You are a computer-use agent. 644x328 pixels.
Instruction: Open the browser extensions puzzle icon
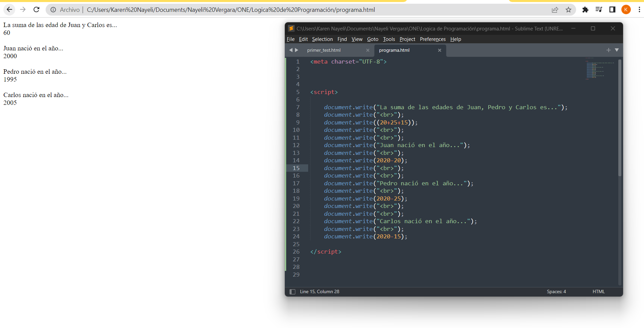pyautogui.click(x=585, y=10)
